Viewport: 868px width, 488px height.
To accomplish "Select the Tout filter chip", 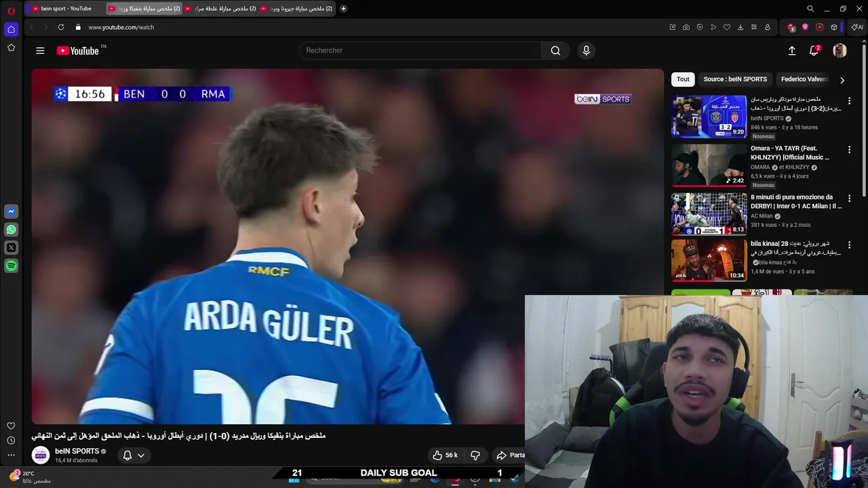I will tap(683, 79).
